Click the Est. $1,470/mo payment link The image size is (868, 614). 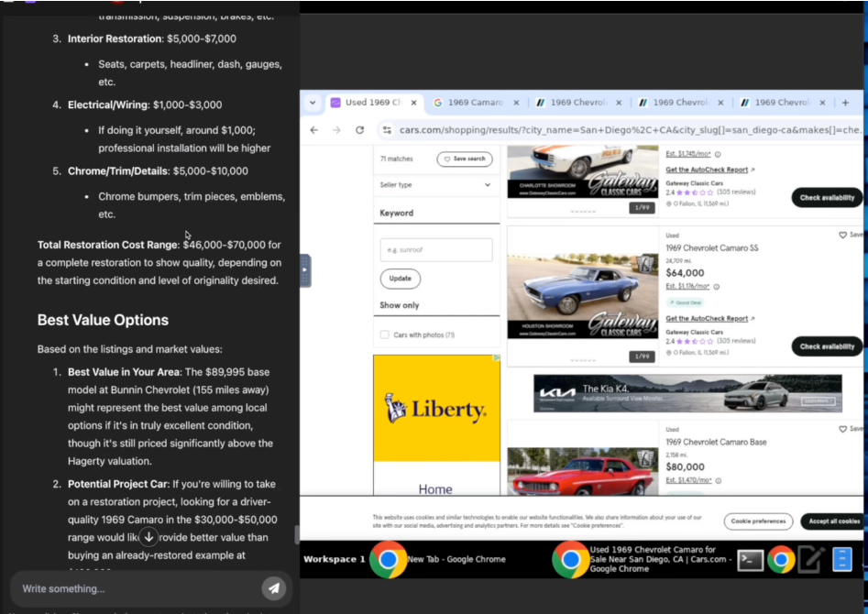pos(688,480)
